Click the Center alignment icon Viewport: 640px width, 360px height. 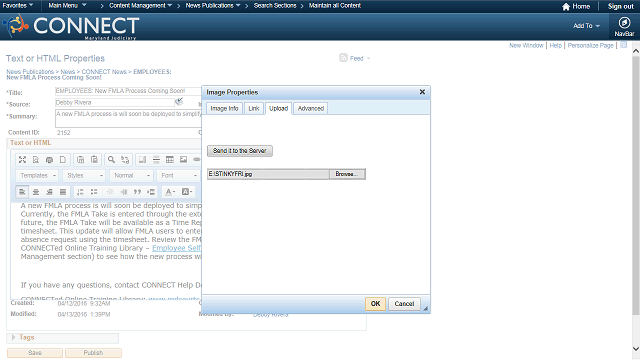[36, 192]
